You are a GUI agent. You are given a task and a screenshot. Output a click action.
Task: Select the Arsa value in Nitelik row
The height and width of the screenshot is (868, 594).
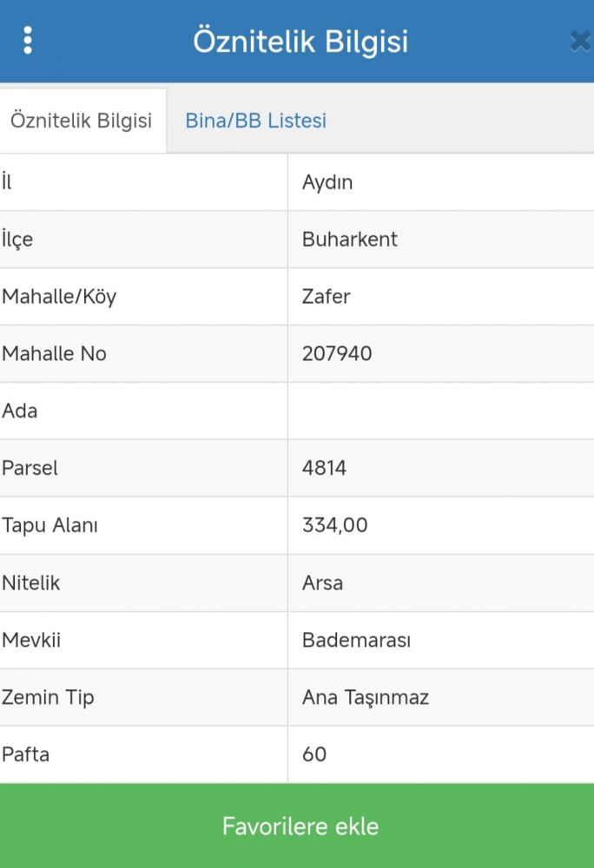[x=323, y=582]
